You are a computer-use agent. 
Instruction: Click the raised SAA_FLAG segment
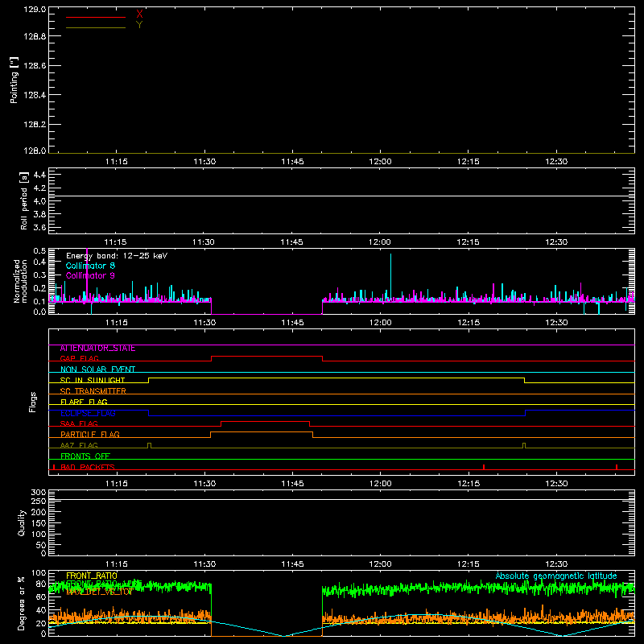pos(266,421)
